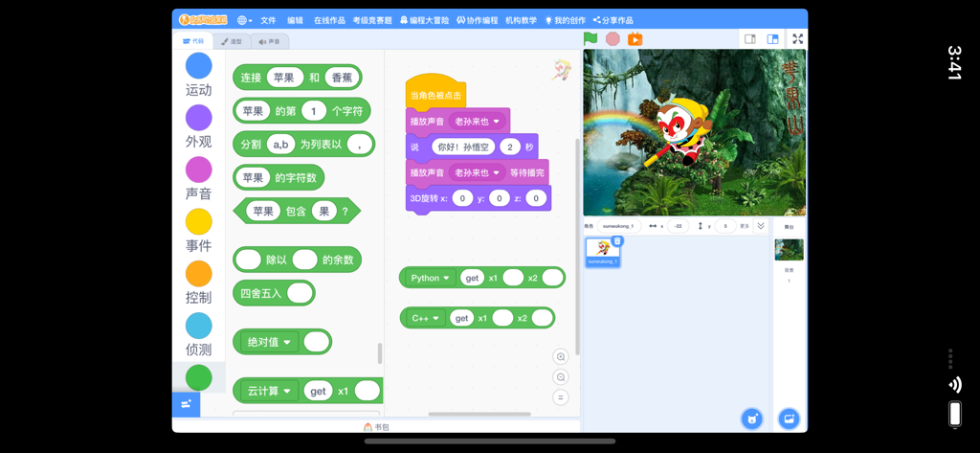Viewport: 980px width, 453px height.
Task: Click the 分割 a,b 为列表以 block
Action: point(303,145)
